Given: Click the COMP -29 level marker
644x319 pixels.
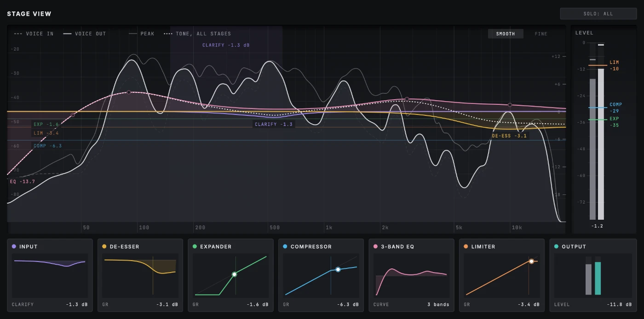Looking at the screenshot, I should [615, 108].
